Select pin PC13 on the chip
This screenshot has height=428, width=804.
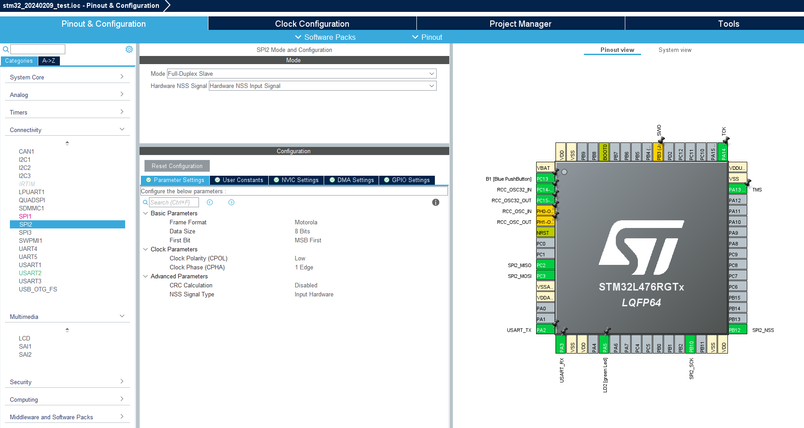click(x=545, y=179)
